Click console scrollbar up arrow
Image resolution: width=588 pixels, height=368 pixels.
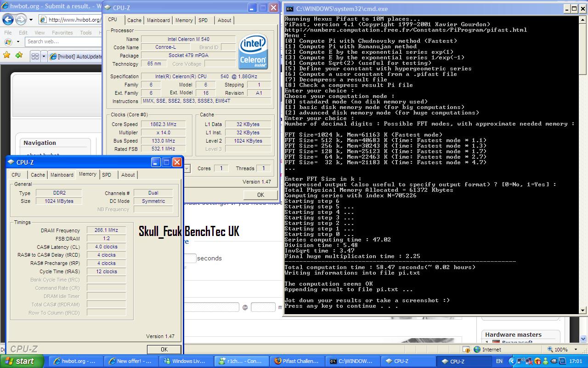pos(583,19)
